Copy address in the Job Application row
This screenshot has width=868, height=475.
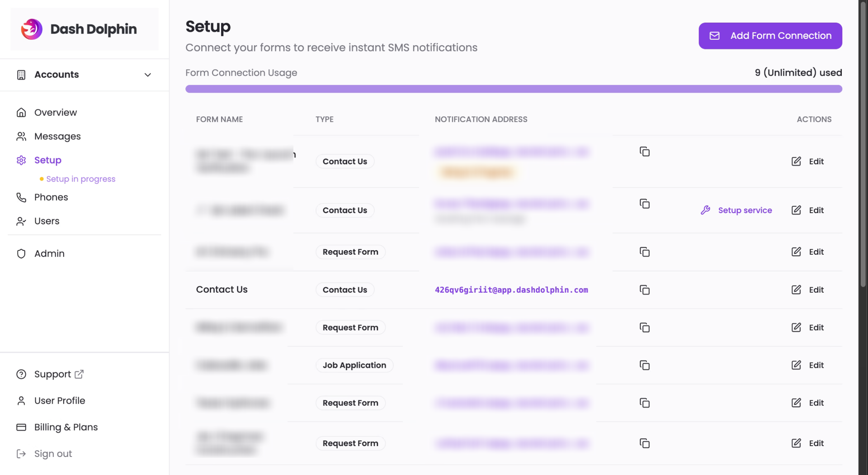tap(645, 365)
